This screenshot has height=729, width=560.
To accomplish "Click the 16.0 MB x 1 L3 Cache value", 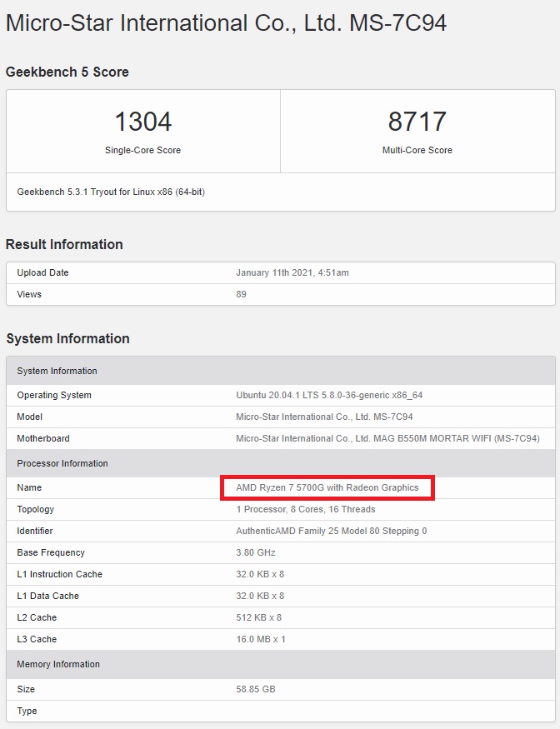I will [261, 639].
